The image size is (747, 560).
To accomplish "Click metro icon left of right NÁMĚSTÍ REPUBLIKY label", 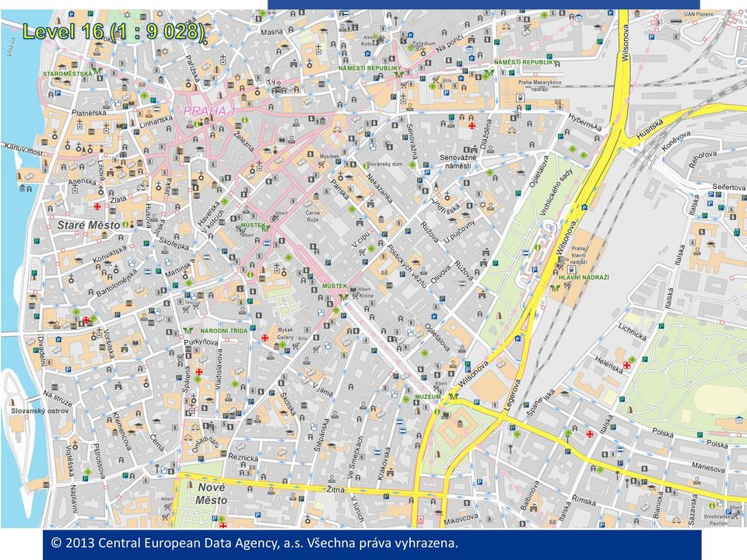I will [488, 73].
